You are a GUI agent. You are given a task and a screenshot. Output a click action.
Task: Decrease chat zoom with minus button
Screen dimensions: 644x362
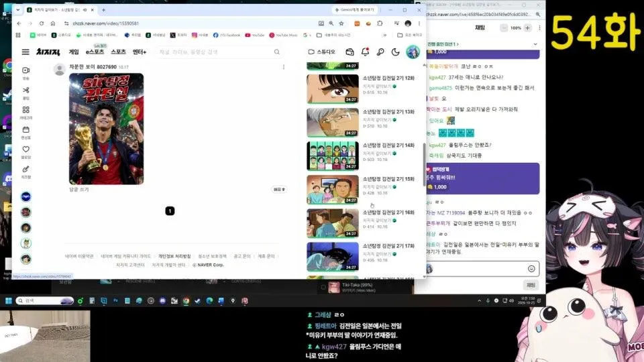pyautogui.click(x=504, y=28)
